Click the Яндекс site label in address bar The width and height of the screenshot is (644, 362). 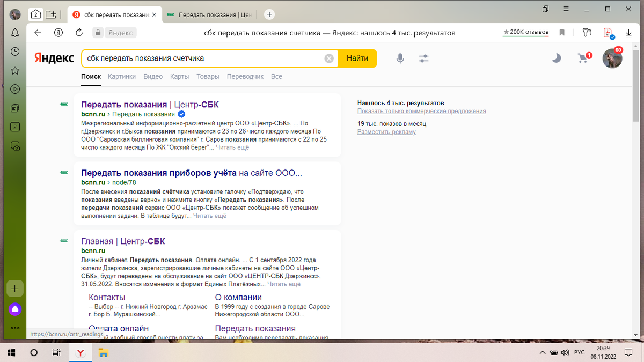click(120, 33)
